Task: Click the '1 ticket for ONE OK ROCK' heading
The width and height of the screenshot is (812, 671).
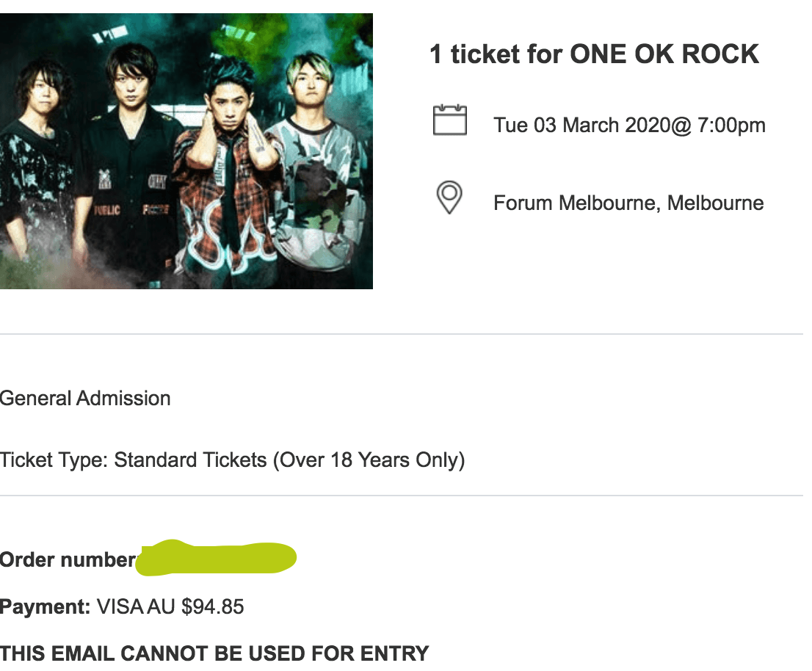Action: [594, 54]
